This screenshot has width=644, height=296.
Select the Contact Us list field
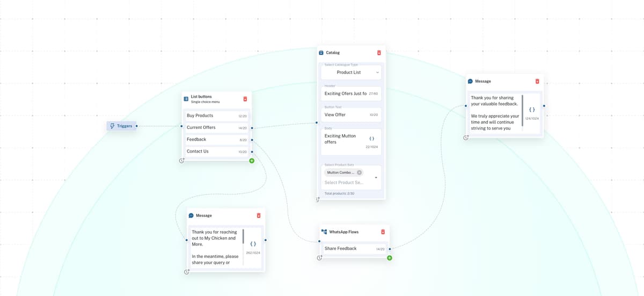pos(216,151)
